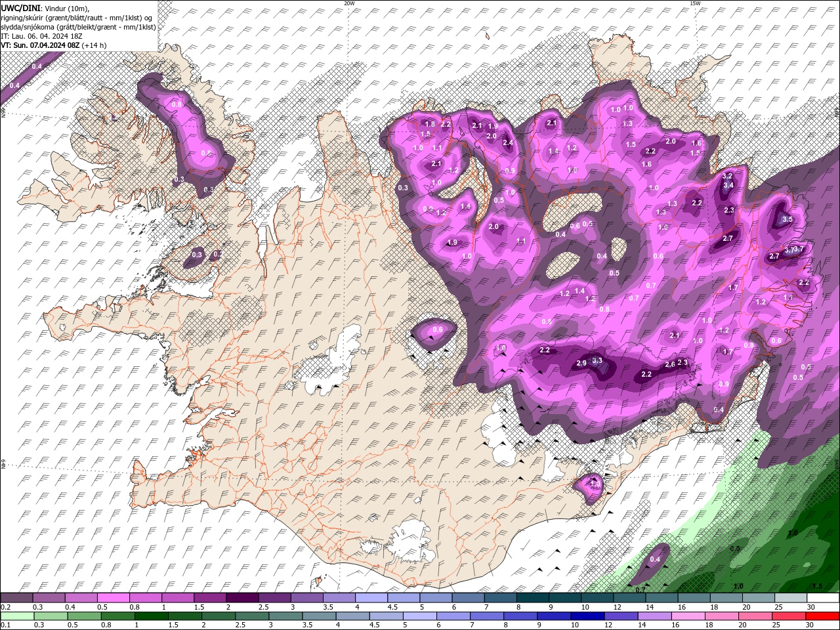Click the 3.4 snowfall value on map
The height and width of the screenshot is (630, 840).
728,186
